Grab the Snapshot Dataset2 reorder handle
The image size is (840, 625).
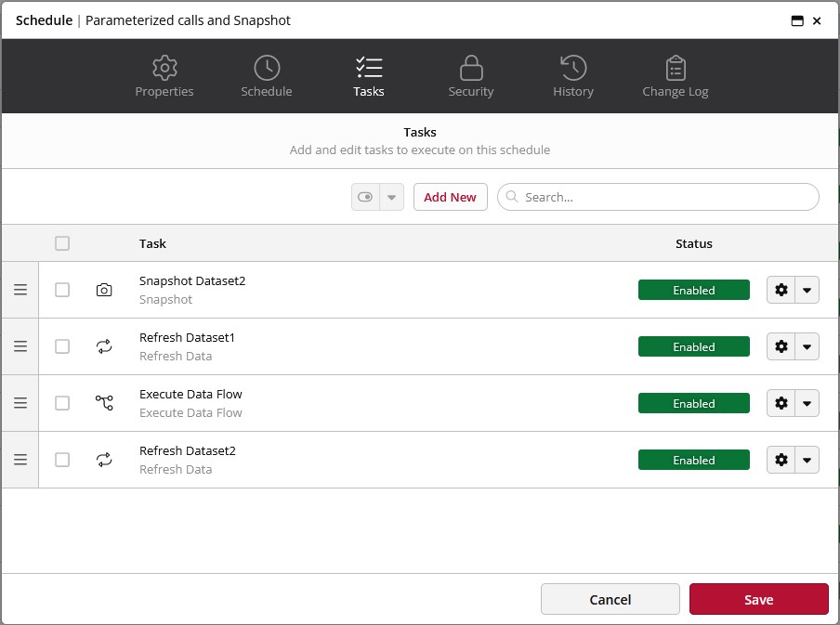tap(20, 290)
